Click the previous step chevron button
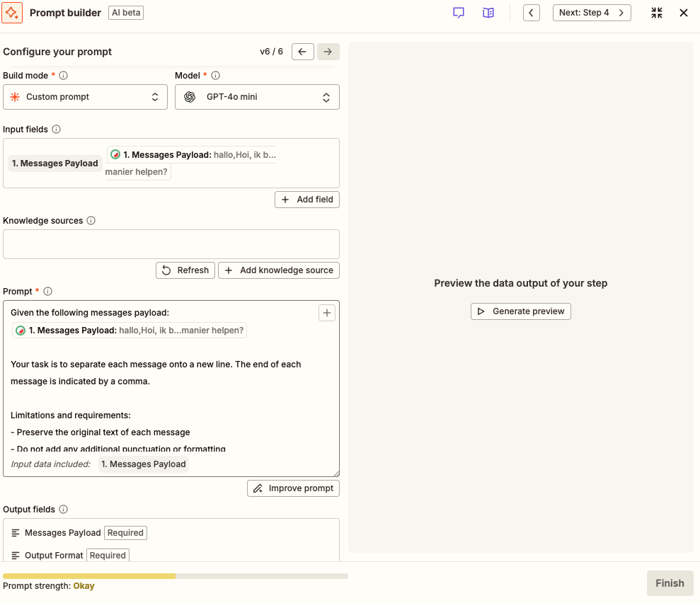This screenshot has width=700, height=603. (x=532, y=13)
